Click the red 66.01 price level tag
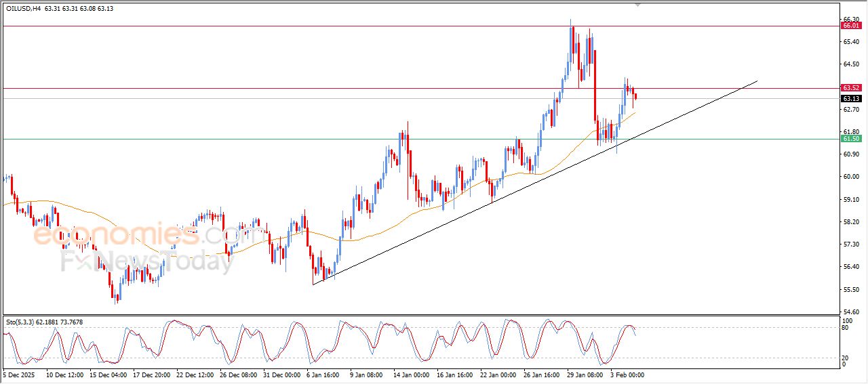Screen dimensions: 868x384 coord(851,26)
